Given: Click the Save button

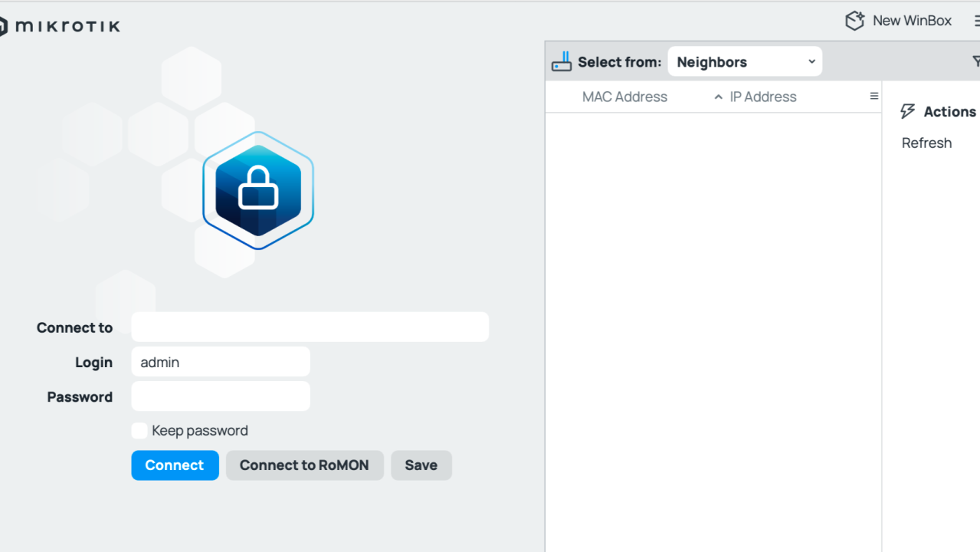Looking at the screenshot, I should [x=421, y=465].
